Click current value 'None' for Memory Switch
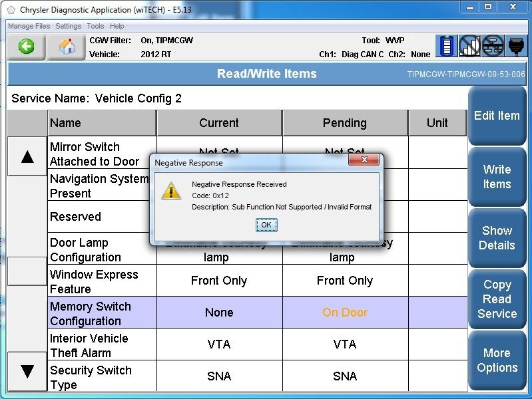This screenshot has width=532, height=399. pos(219,312)
